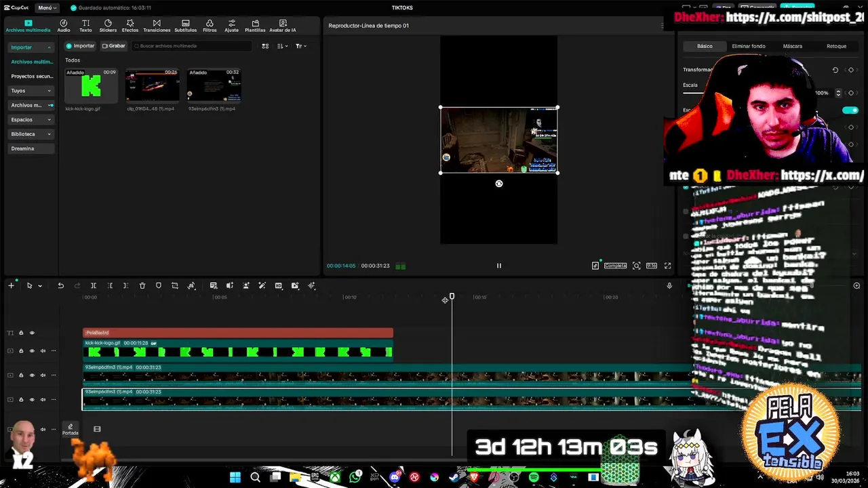Click the Grabar button
The width and height of the screenshot is (868, 488).
click(113, 46)
